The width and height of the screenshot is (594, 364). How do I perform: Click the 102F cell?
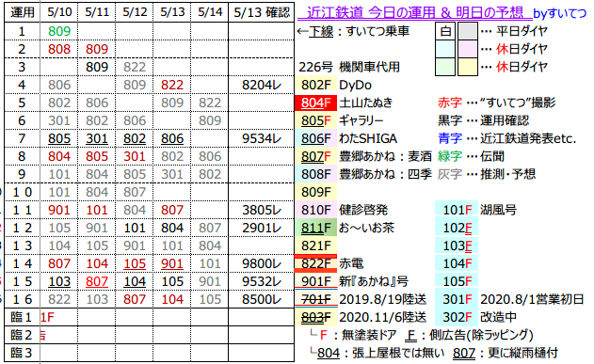click(457, 228)
